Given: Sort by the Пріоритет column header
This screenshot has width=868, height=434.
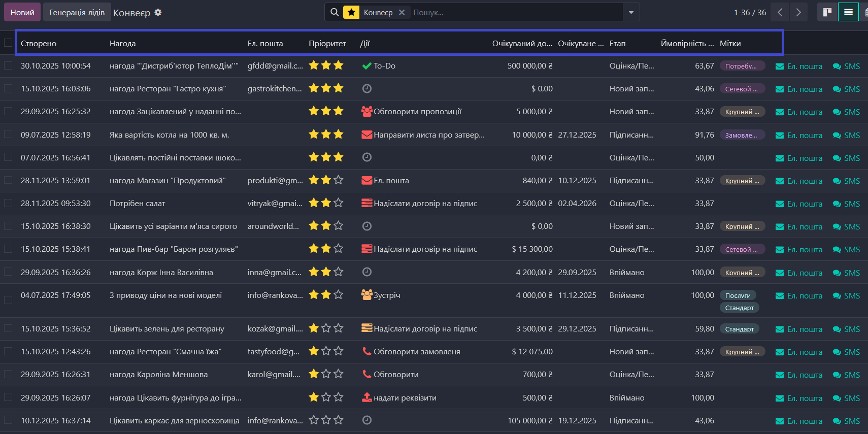Looking at the screenshot, I should tap(327, 44).
